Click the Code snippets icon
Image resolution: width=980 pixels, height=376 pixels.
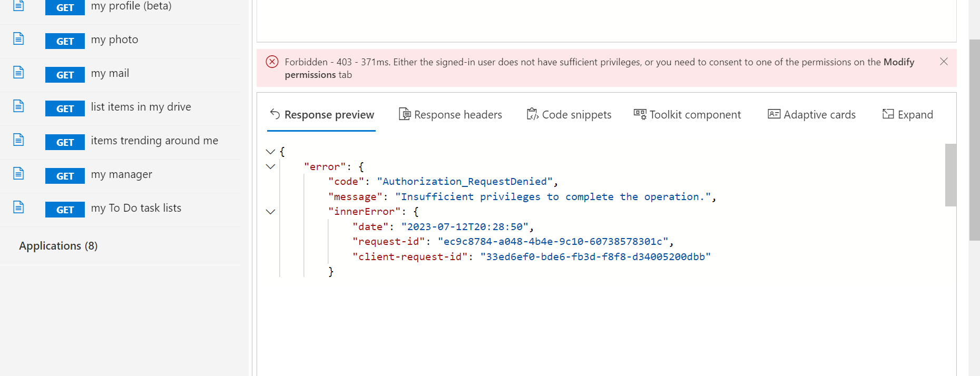click(x=532, y=114)
